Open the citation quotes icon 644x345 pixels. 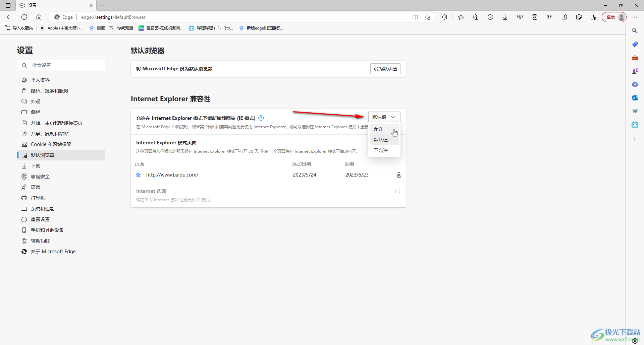[549, 17]
